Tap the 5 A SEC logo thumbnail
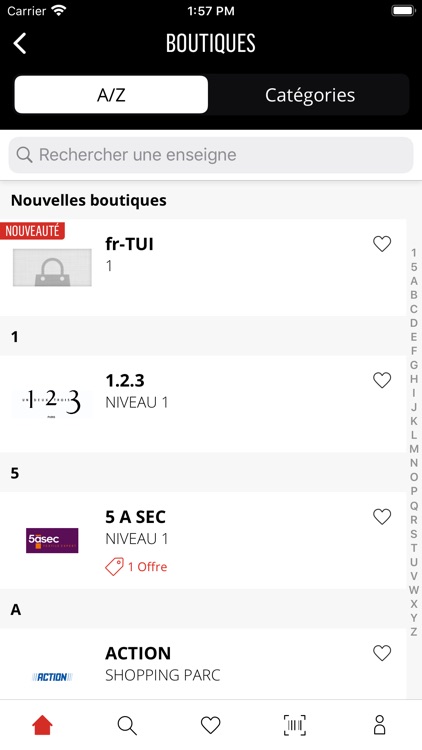Screen dimensions: 422x750 pos(52,540)
